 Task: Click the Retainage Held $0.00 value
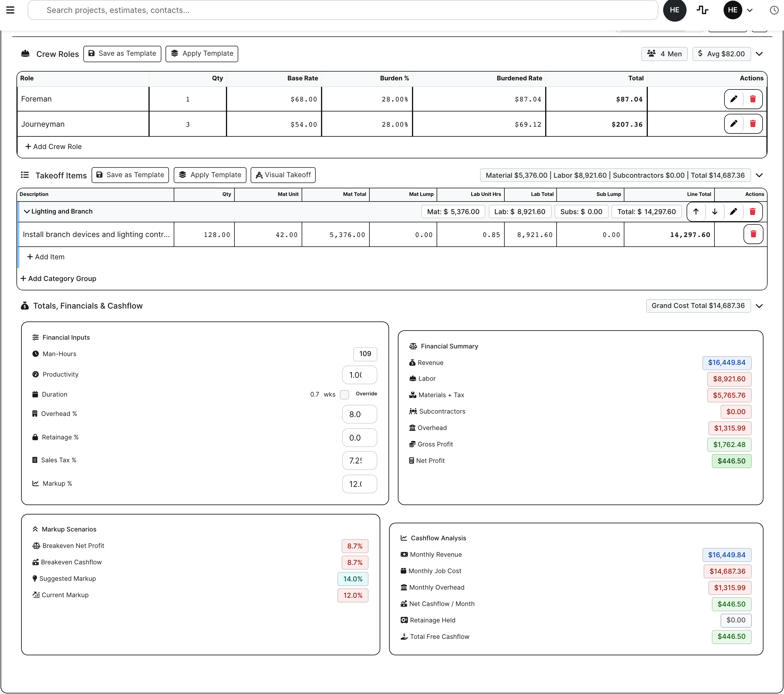coord(736,620)
